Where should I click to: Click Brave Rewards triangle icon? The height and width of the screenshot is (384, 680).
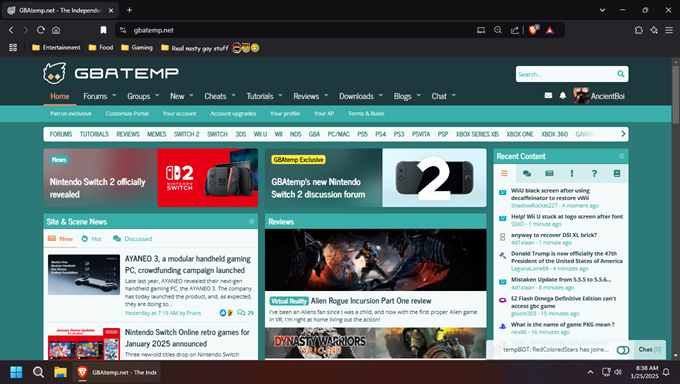pyautogui.click(x=550, y=30)
